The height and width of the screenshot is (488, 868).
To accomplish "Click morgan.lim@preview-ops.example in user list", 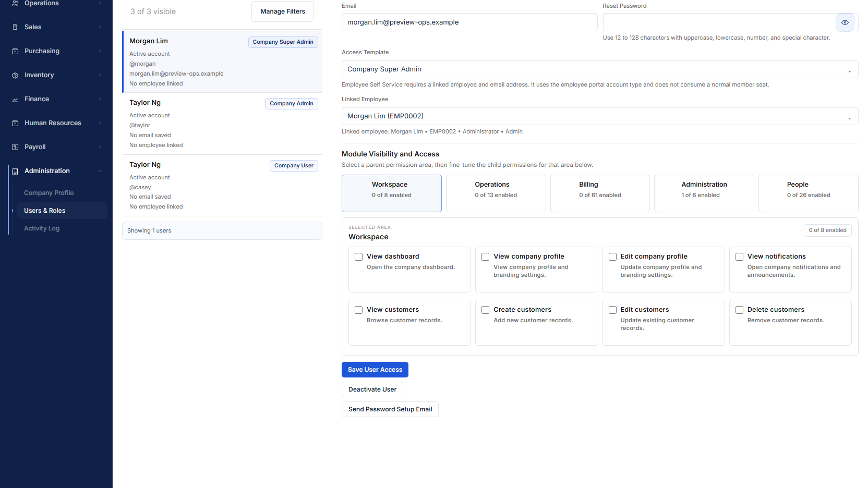I will pos(176,74).
